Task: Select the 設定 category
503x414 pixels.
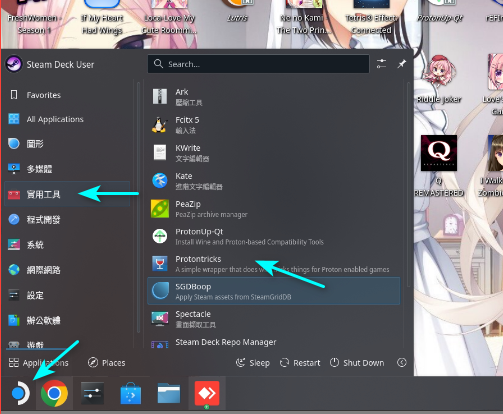Action: [x=67, y=295]
